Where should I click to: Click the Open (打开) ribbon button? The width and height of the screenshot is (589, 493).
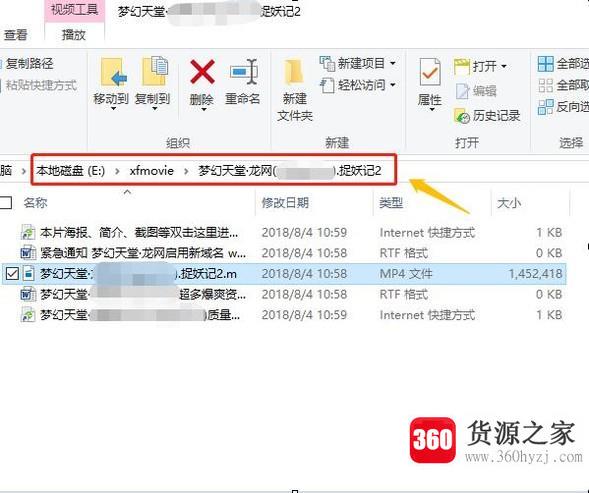click(x=481, y=67)
